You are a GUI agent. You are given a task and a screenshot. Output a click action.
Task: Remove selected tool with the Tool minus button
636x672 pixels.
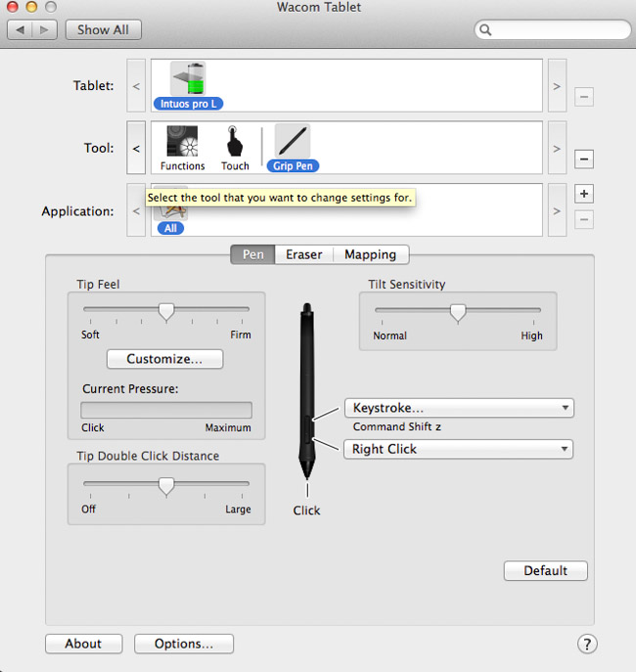(584, 159)
